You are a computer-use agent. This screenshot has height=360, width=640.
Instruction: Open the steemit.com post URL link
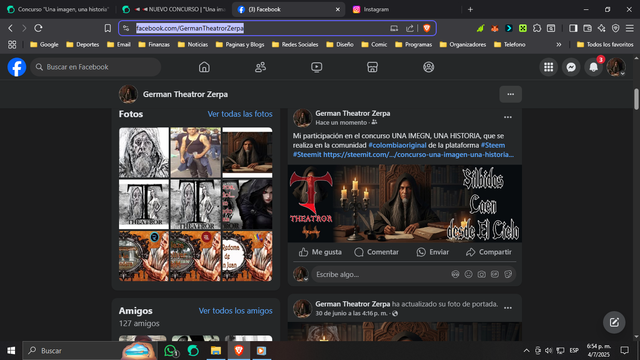[418, 155]
